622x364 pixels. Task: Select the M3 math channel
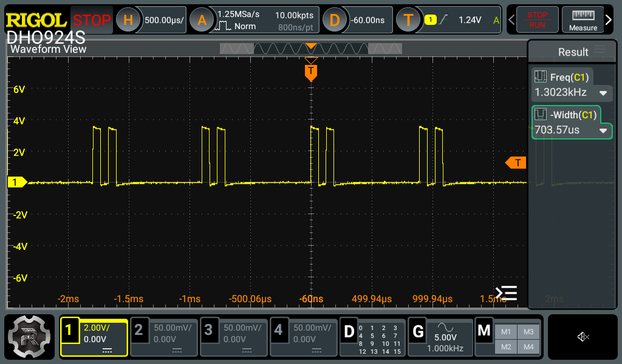528,332
